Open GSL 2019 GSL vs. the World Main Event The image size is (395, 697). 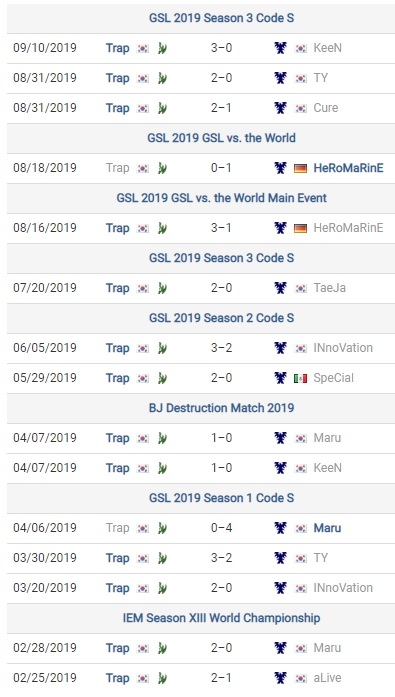click(x=221, y=198)
